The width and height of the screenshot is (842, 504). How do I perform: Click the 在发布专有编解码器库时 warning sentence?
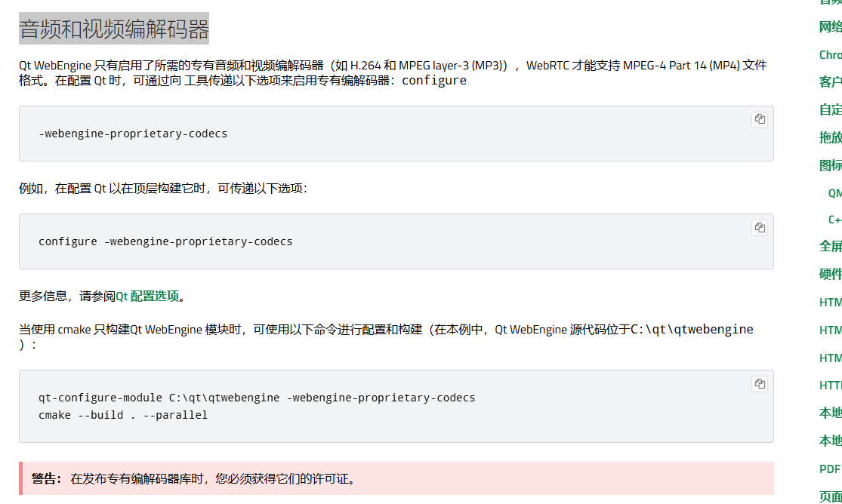[x=214, y=479]
